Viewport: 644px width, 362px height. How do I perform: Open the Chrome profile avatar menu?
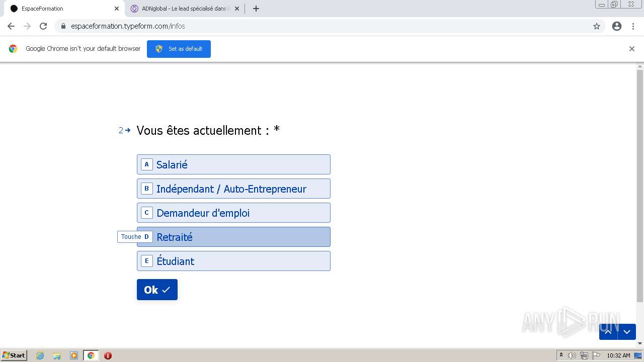click(x=617, y=26)
